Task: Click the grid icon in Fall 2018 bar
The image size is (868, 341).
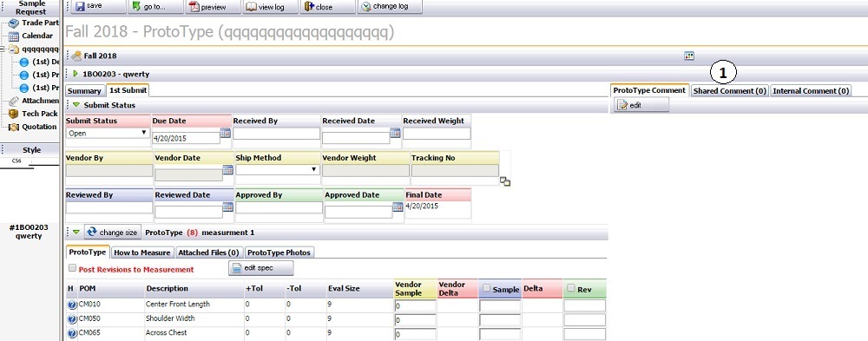Action: point(689,56)
